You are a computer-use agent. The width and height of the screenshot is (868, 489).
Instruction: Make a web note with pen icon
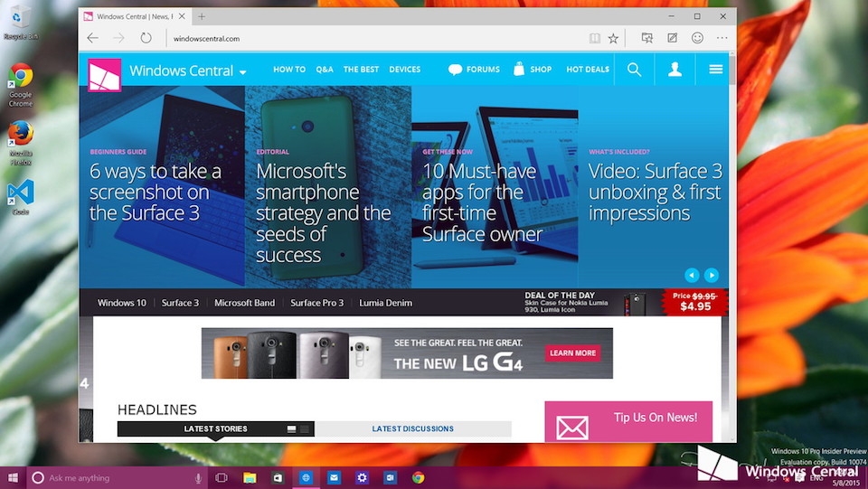(x=672, y=38)
